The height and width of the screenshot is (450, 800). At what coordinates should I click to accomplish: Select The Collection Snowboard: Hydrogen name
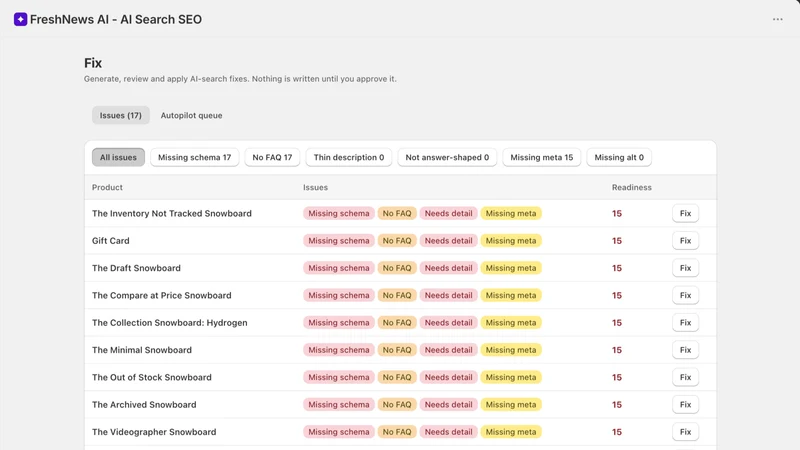pos(169,322)
